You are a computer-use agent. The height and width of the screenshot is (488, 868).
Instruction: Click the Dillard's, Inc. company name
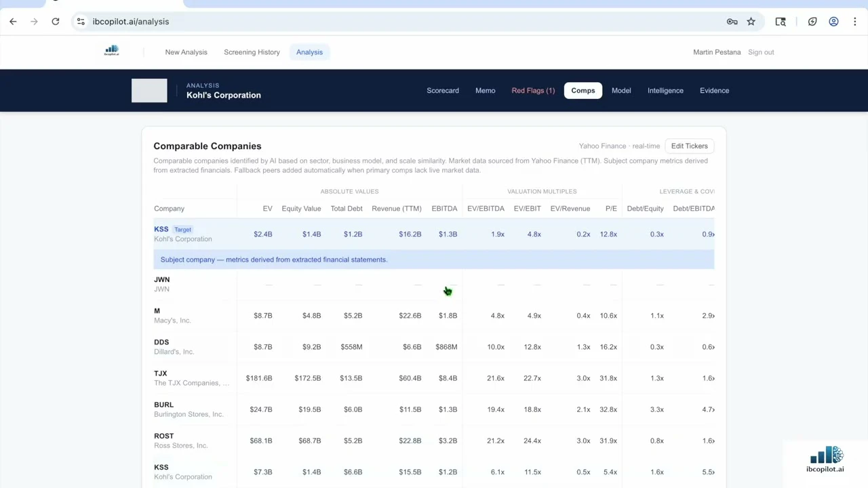174,352
